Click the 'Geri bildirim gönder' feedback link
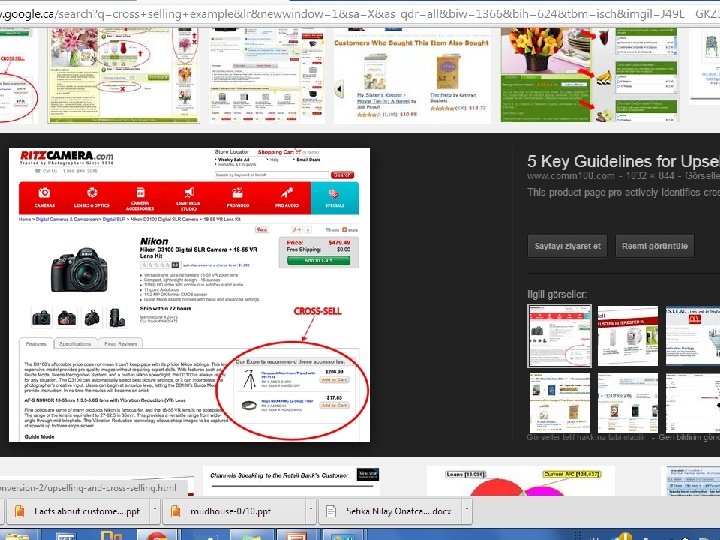Viewport: 720px width, 540px height. [x=689, y=437]
